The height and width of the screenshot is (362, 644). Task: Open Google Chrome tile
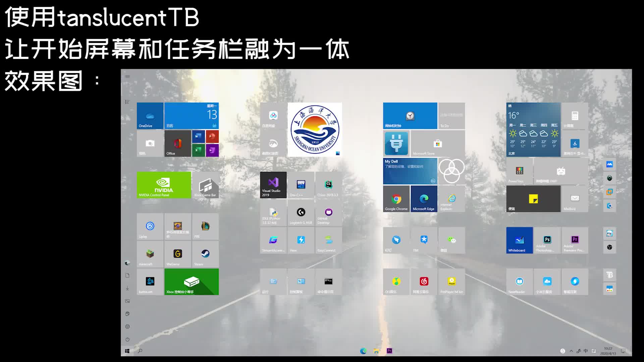(x=396, y=198)
